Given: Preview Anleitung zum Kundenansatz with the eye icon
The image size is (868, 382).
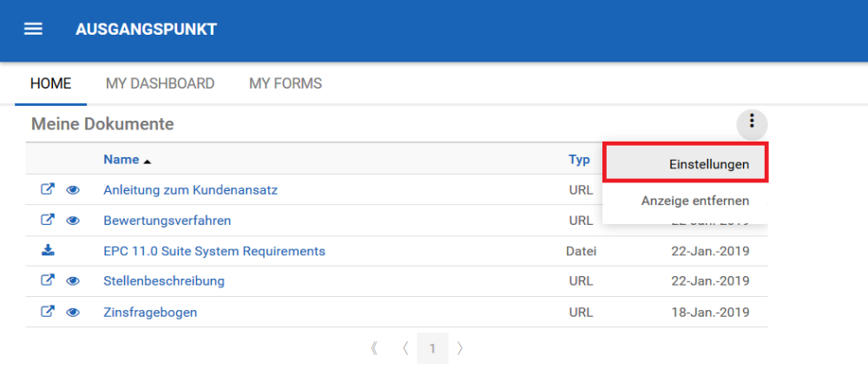Looking at the screenshot, I should [x=73, y=190].
